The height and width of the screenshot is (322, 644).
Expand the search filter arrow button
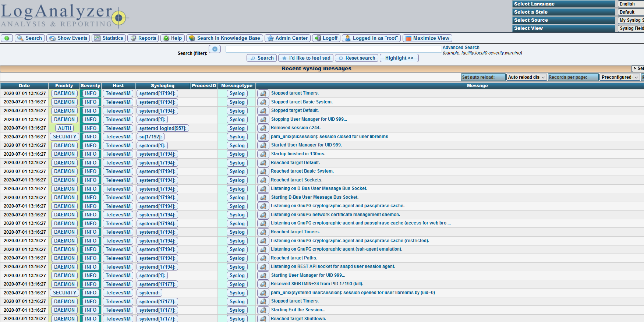point(215,49)
